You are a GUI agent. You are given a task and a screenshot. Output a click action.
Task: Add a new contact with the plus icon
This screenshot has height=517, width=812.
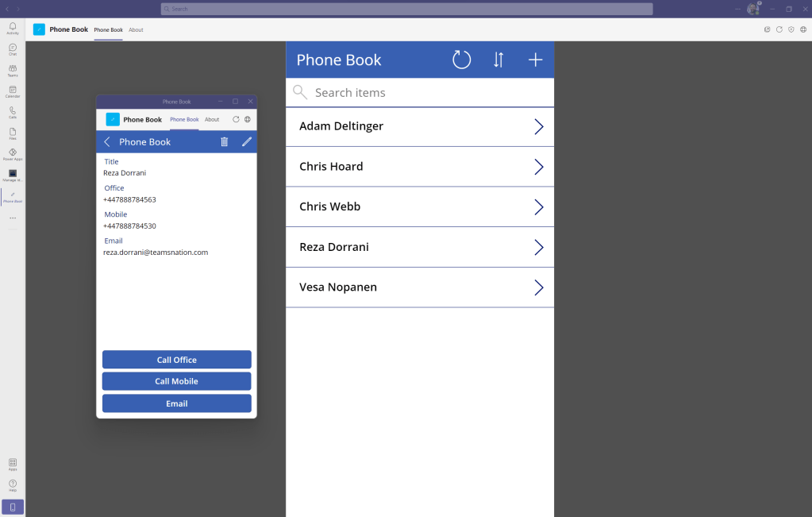536,60
